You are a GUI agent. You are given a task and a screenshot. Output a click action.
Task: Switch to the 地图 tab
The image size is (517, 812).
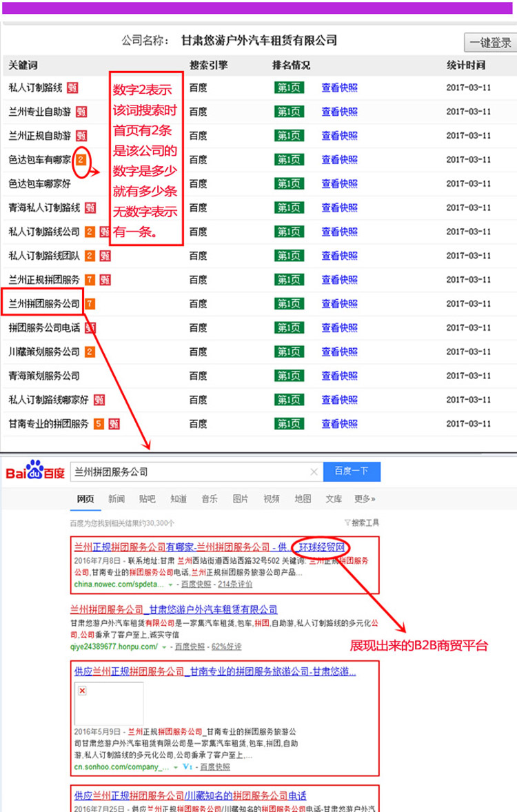(303, 498)
